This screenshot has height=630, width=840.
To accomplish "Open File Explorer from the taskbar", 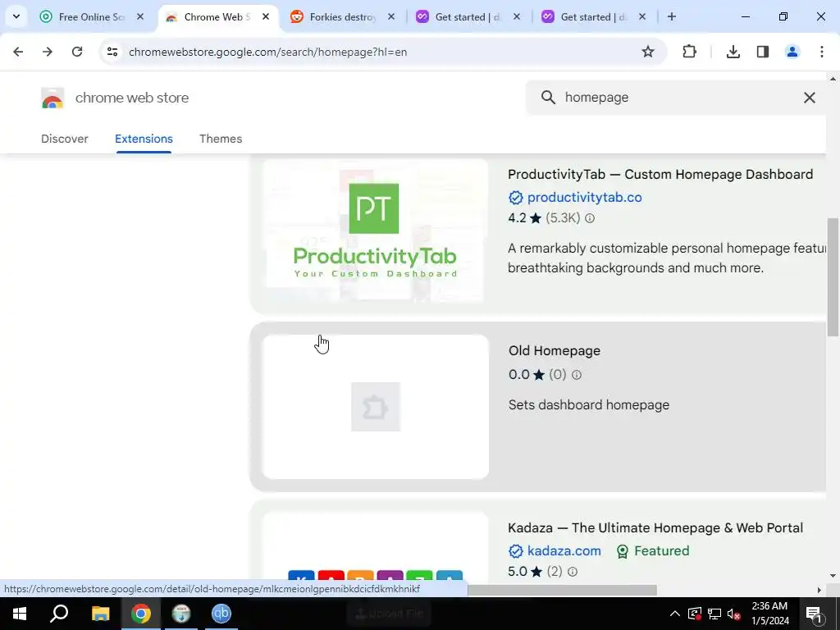I will (100, 614).
